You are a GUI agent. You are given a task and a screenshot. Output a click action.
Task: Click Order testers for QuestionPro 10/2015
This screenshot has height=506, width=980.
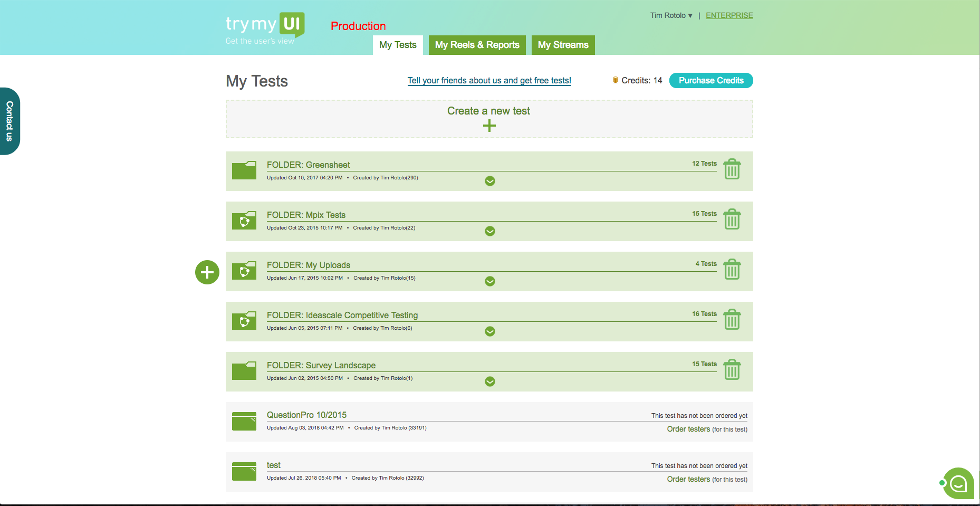point(688,429)
